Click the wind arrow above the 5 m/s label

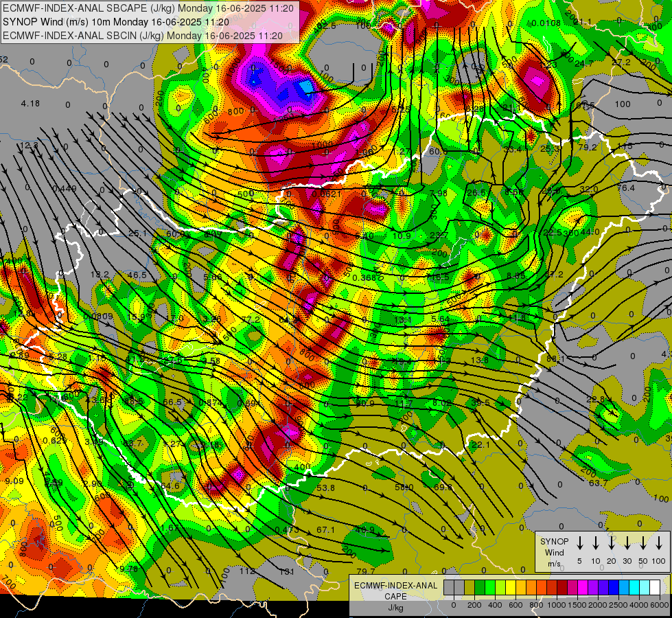[x=579, y=542]
